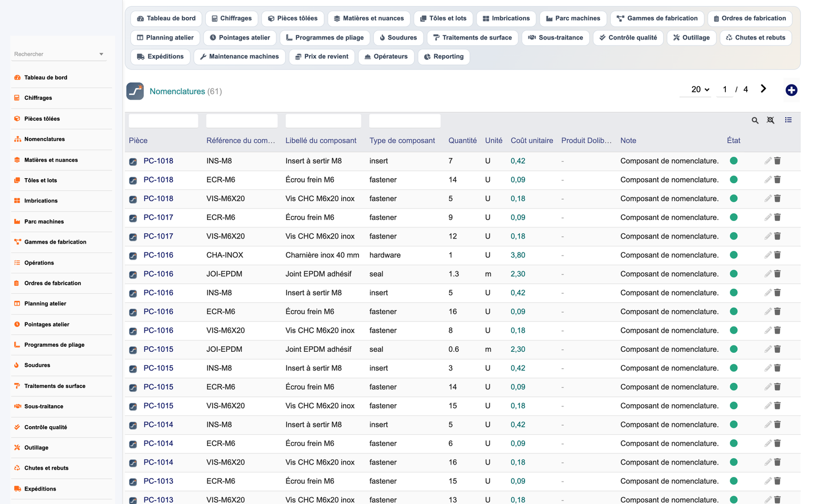
Task: Click sidebar Tableau de bord icon
Action: tap(17, 77)
